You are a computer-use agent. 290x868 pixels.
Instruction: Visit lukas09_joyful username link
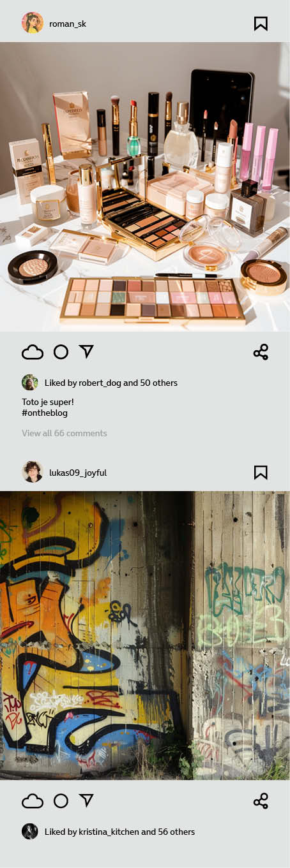78,473
